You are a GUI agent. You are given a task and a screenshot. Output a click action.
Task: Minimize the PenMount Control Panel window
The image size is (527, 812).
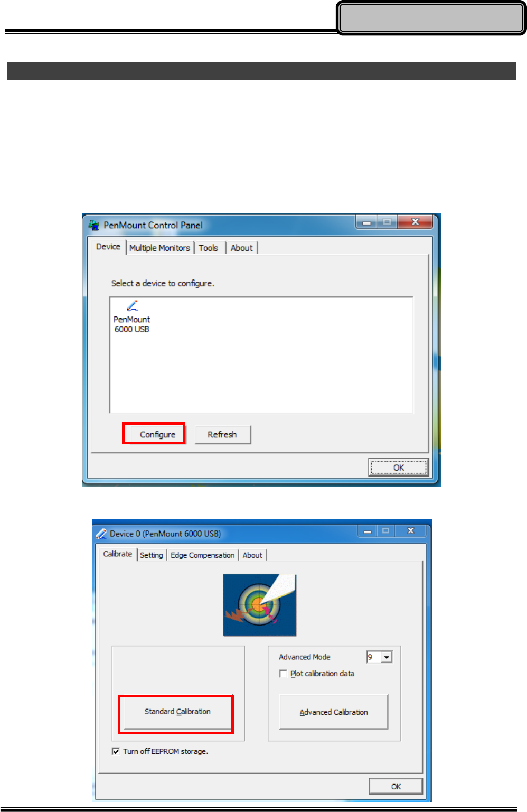[366, 222]
